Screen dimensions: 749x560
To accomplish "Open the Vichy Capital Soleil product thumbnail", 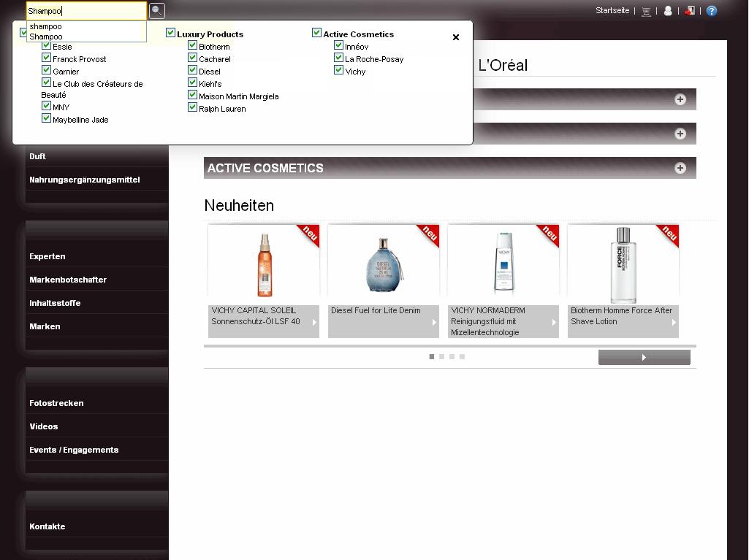I will click(x=264, y=264).
